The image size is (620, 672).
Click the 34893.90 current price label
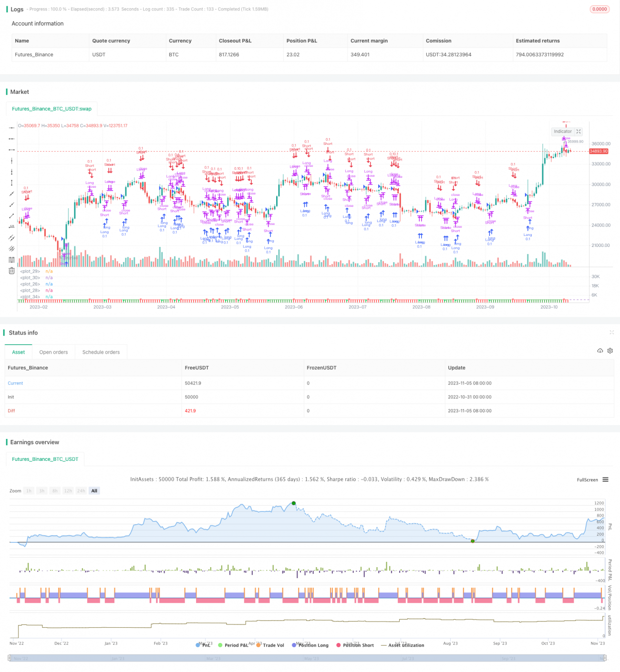coord(599,151)
